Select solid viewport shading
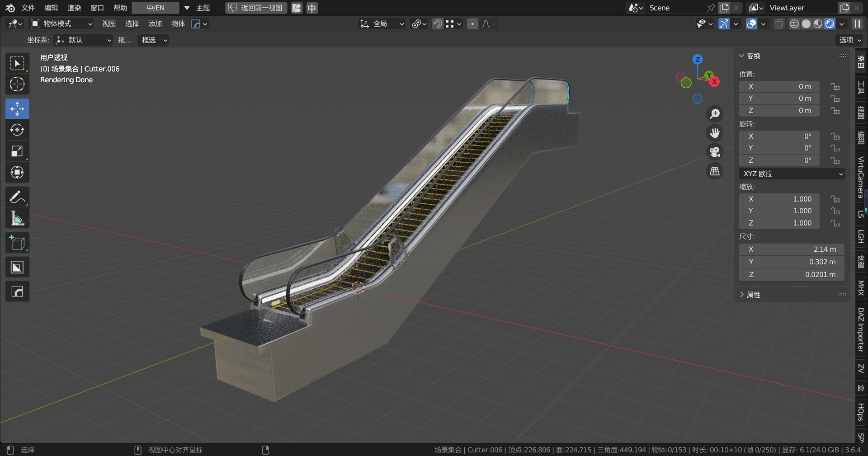Viewport: 868px width, 456px height. click(x=806, y=24)
